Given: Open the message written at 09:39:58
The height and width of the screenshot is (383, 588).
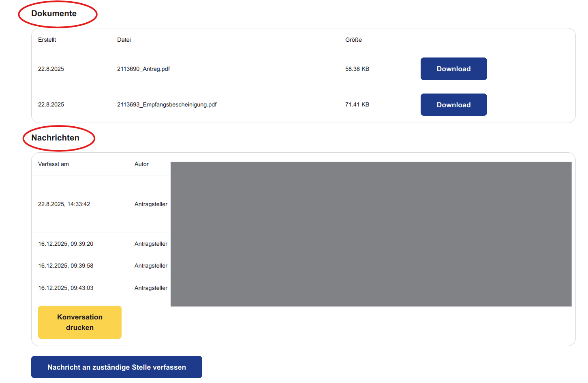Looking at the screenshot, I should click(x=66, y=266).
